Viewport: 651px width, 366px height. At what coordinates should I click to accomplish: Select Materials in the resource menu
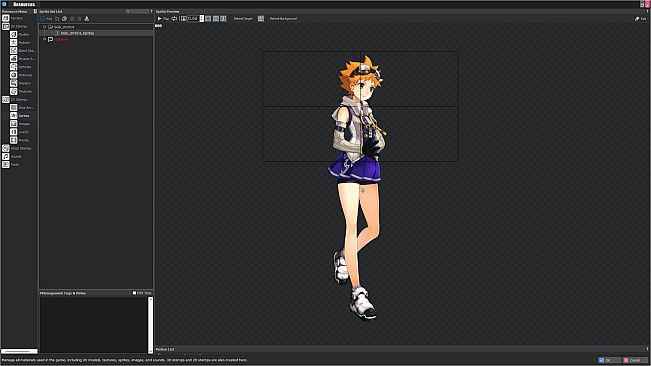point(21,75)
